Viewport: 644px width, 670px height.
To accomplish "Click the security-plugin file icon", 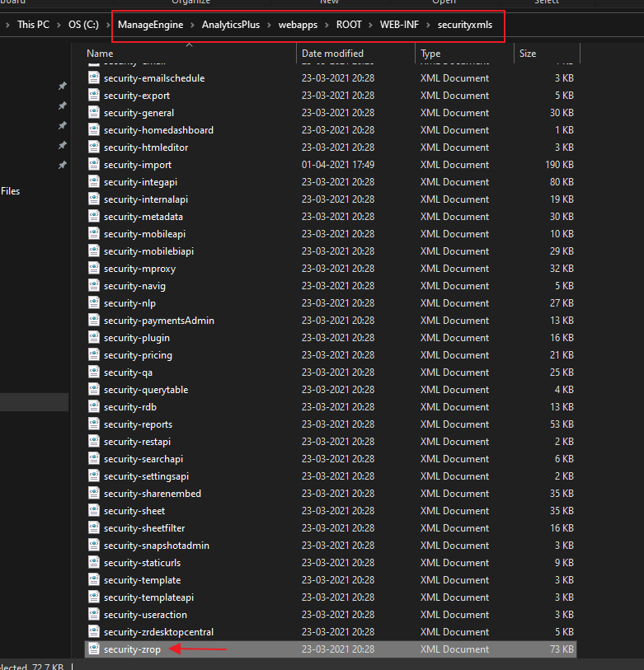I will pyautogui.click(x=94, y=337).
